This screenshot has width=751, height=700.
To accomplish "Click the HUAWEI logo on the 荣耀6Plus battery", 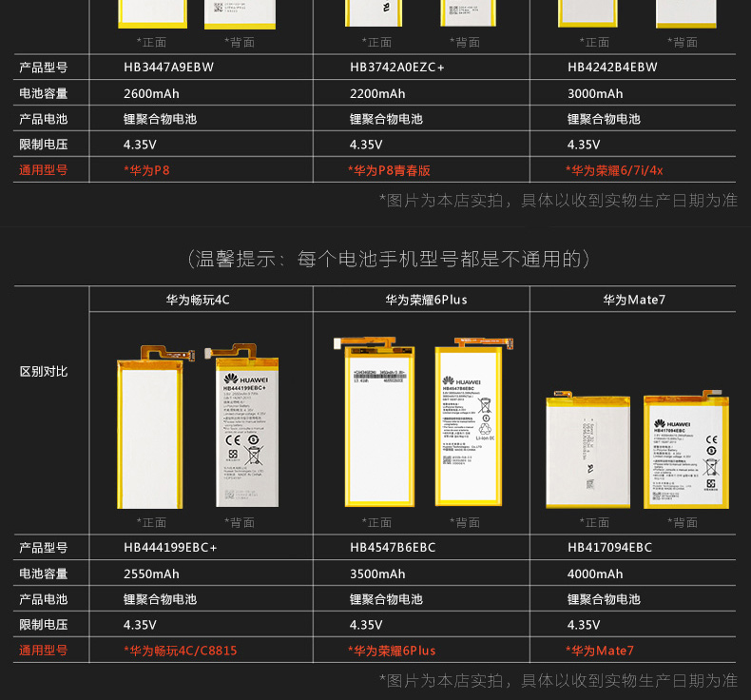I will pyautogui.click(x=461, y=380).
